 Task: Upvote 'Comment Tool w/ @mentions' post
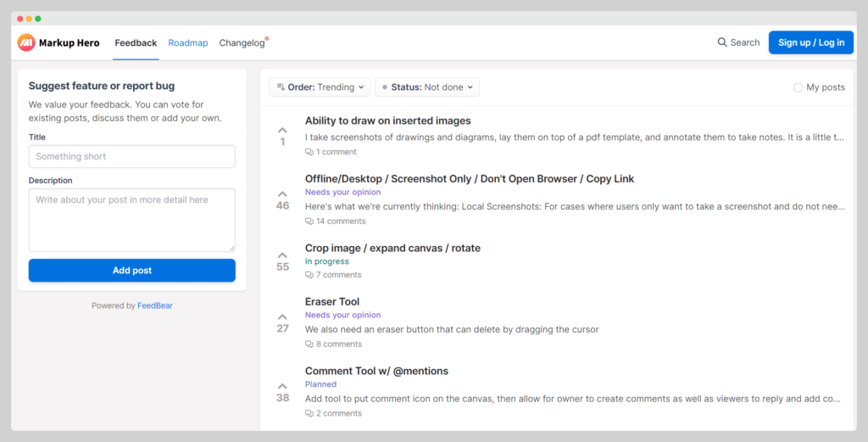point(282,385)
